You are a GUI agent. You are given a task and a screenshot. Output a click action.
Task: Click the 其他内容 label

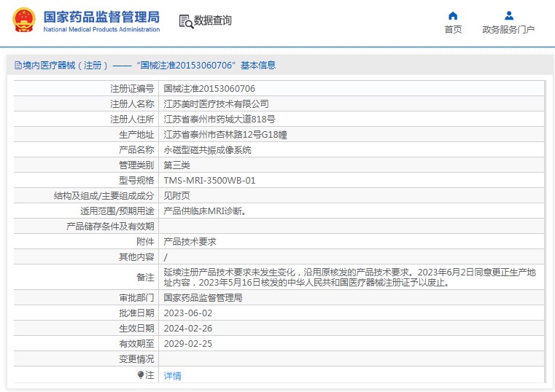[x=136, y=257]
